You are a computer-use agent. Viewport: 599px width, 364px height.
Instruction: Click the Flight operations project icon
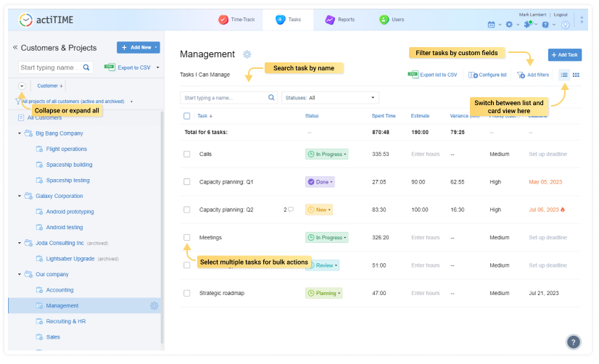pyautogui.click(x=39, y=149)
